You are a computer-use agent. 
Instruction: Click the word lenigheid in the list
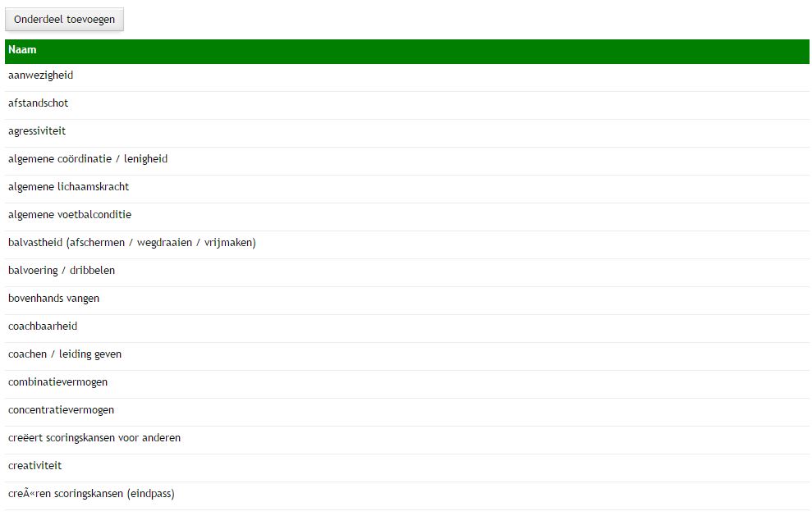point(145,159)
